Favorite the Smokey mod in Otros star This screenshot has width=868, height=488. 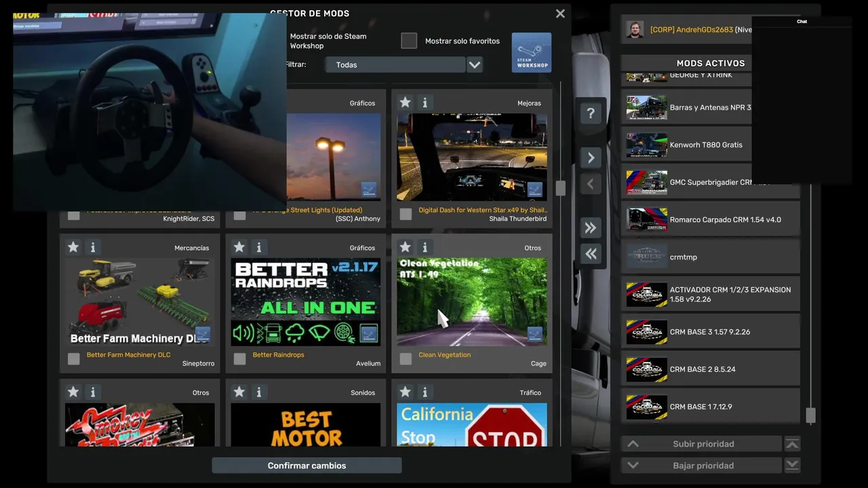point(73,392)
